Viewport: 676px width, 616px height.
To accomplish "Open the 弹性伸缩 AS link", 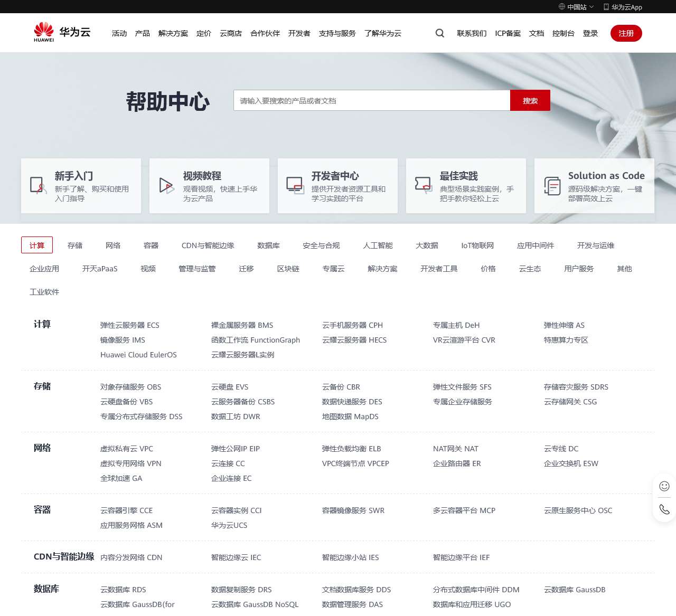I will click(564, 325).
